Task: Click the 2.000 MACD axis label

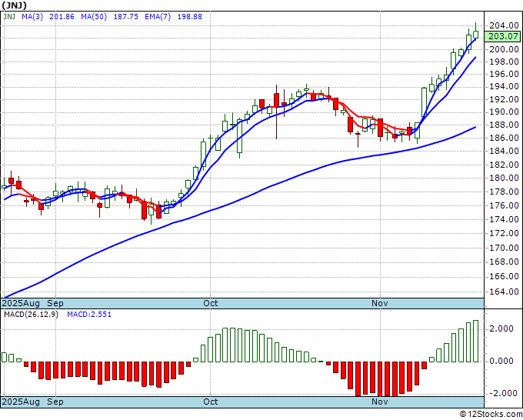Action: click(501, 329)
